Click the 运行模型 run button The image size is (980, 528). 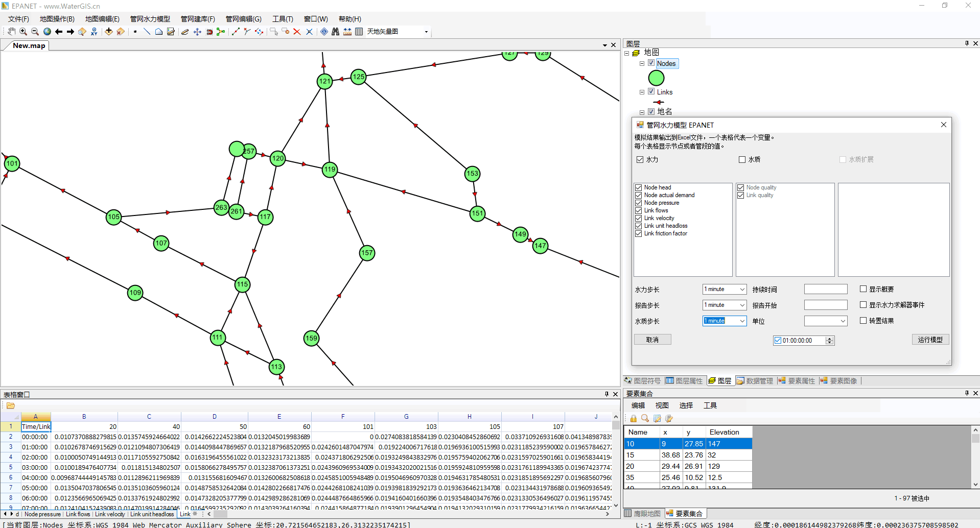click(930, 340)
